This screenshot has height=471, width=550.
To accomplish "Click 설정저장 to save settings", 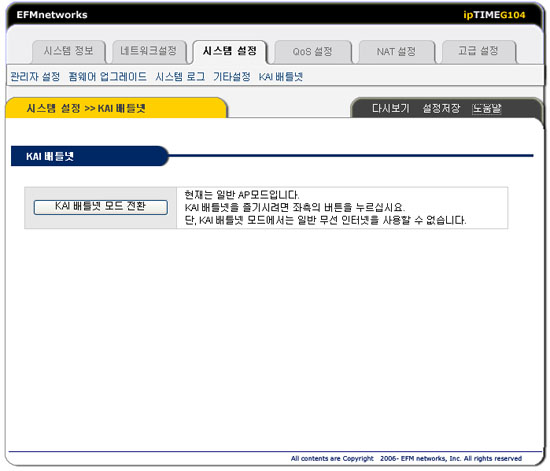I will [441, 108].
